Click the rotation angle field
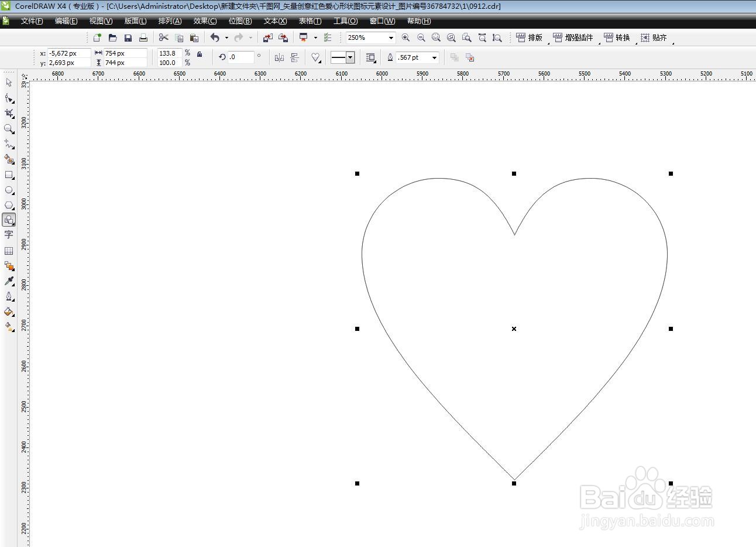 click(x=240, y=57)
